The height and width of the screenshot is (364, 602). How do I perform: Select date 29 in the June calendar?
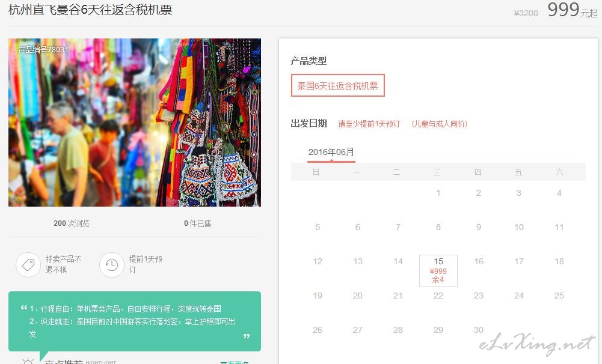click(x=438, y=330)
